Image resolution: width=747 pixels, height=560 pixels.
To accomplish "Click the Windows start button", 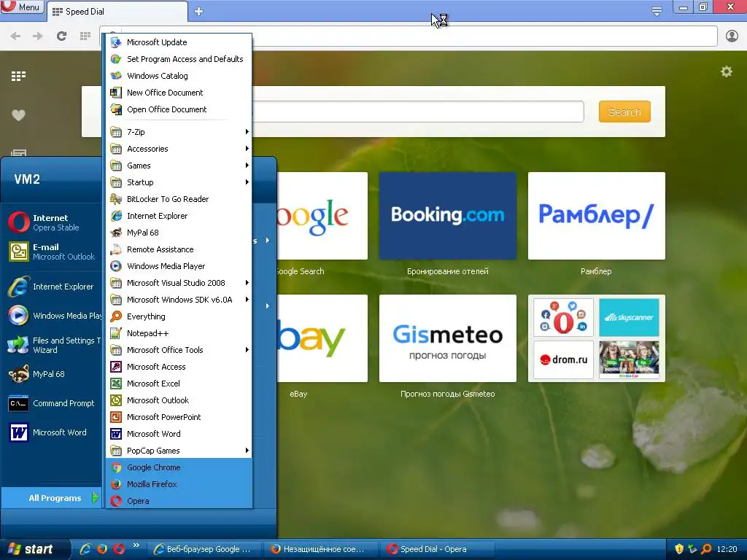I will [x=34, y=550].
